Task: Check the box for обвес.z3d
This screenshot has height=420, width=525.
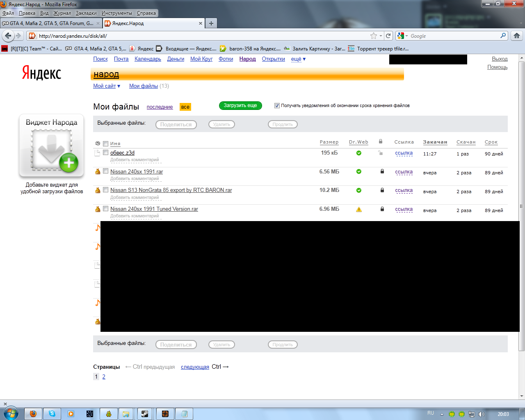Action: pos(105,152)
